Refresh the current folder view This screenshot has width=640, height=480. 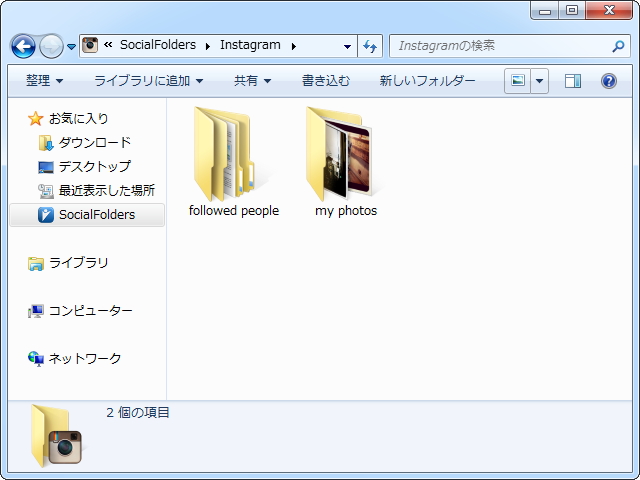pyautogui.click(x=370, y=46)
